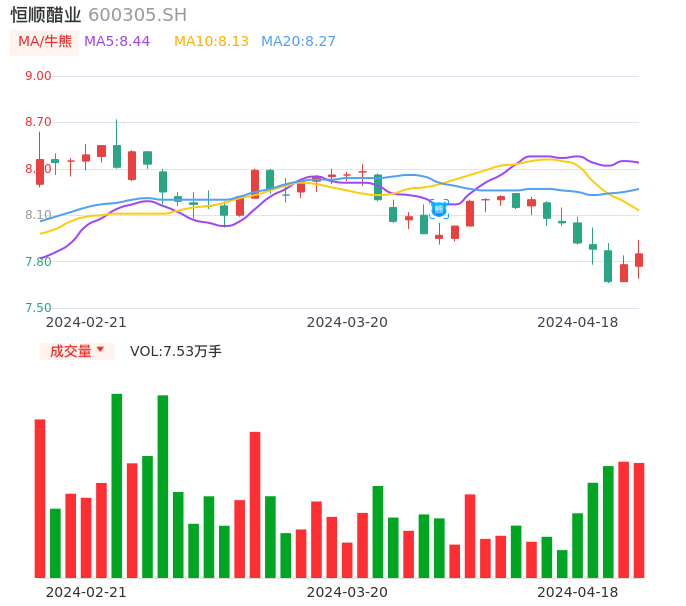Click the 2024-02-21 date label under volume chart
The image size is (686, 606).
pyautogui.click(x=86, y=592)
